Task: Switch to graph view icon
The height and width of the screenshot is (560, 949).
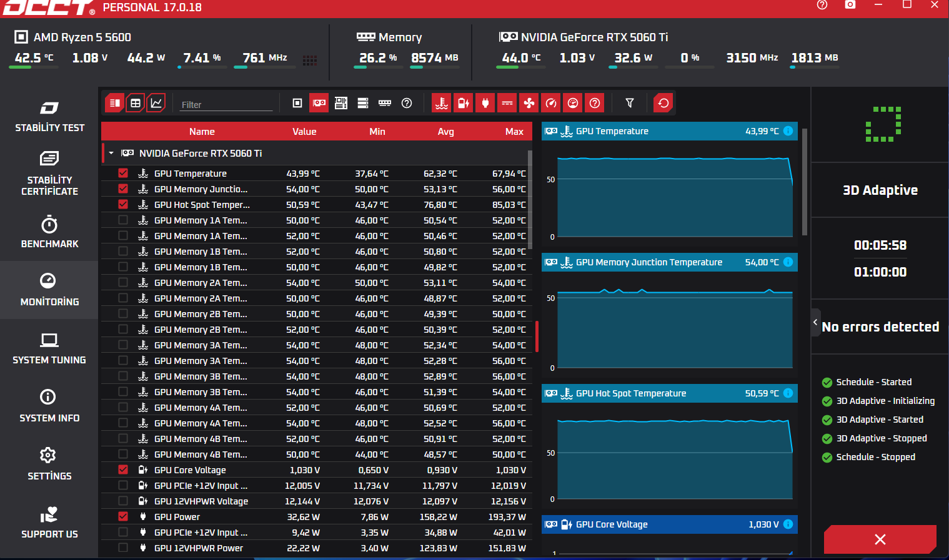Action: [156, 103]
